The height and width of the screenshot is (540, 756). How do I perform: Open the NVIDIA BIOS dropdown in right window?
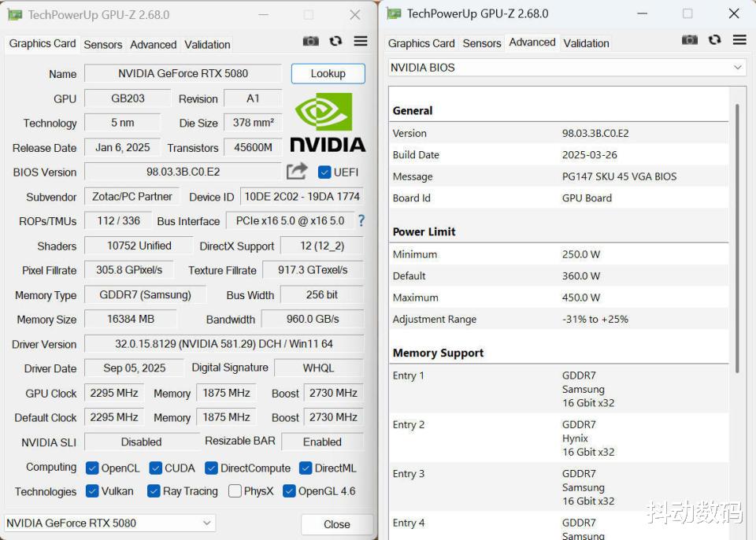pyautogui.click(x=567, y=68)
